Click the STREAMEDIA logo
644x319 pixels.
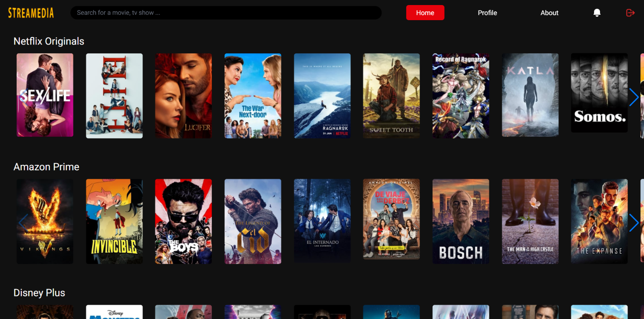pyautogui.click(x=31, y=13)
